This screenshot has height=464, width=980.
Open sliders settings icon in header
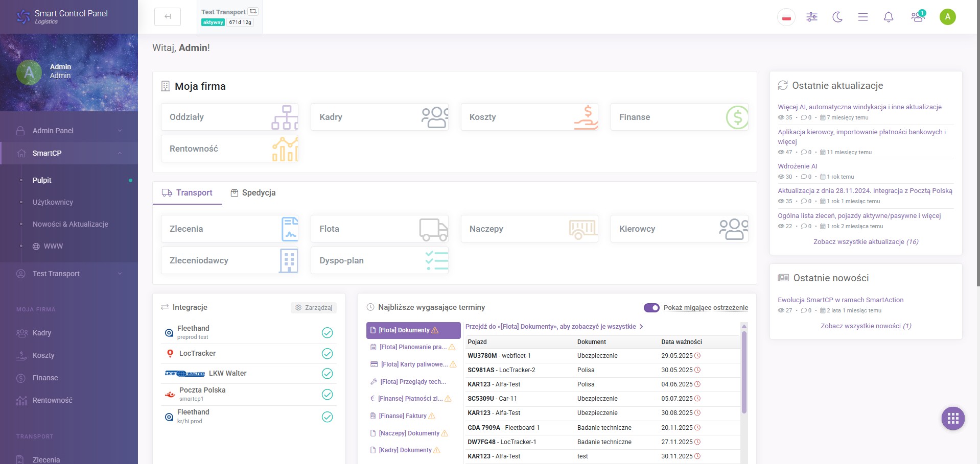[812, 17]
